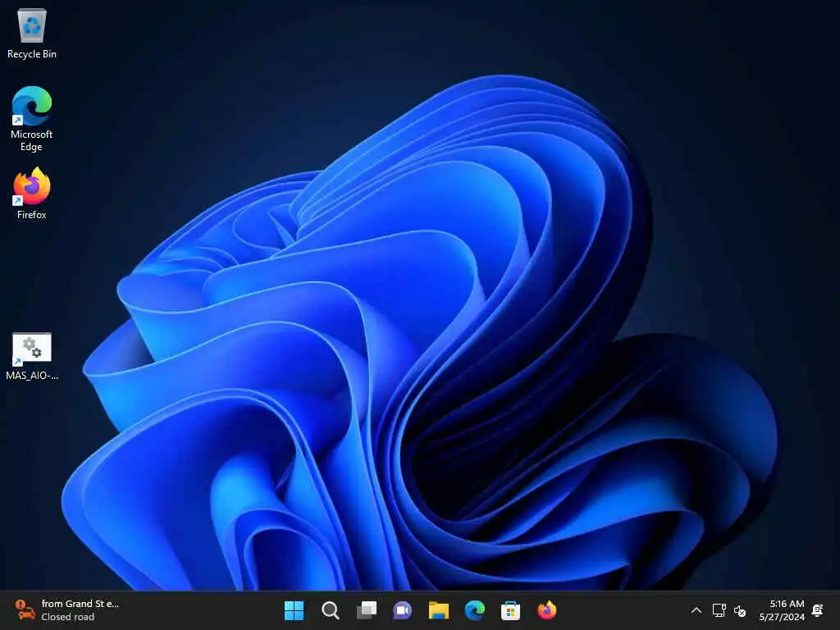This screenshot has height=630, width=840.
Task: Open Microsoft Store from the taskbar
Action: coord(510,610)
